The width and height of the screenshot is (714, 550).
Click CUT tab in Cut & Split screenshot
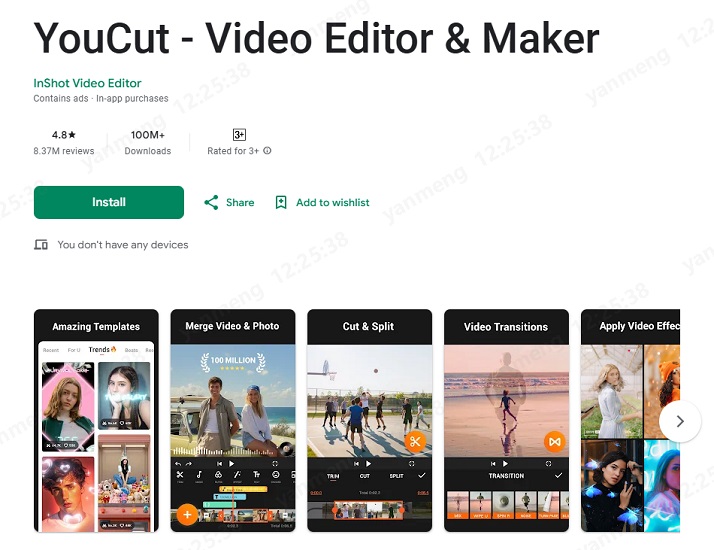click(365, 476)
